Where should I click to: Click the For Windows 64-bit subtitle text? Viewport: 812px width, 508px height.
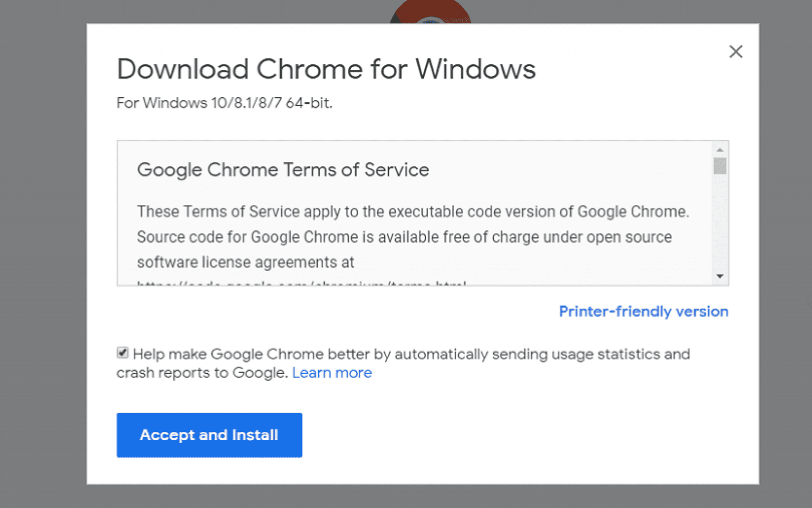pyautogui.click(x=224, y=103)
